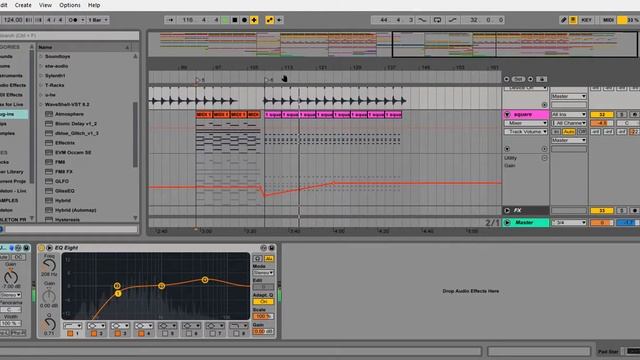The width and height of the screenshot is (640, 360).
Task: Toggle EQ Eight Adaptive Q On button
Action: [263, 302]
